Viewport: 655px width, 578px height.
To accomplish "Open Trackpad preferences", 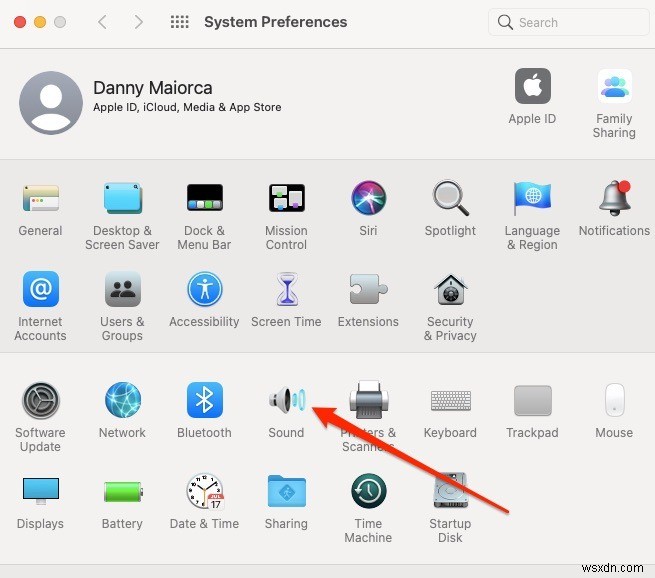I will point(533,401).
